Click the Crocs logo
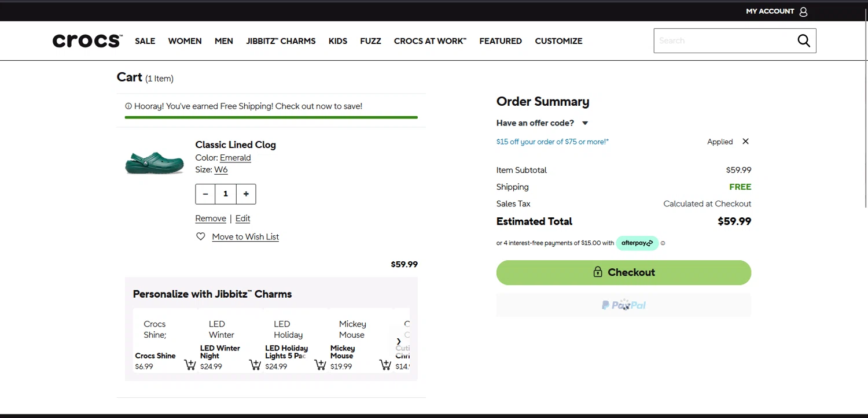The height and width of the screenshot is (418, 868). coord(87,41)
